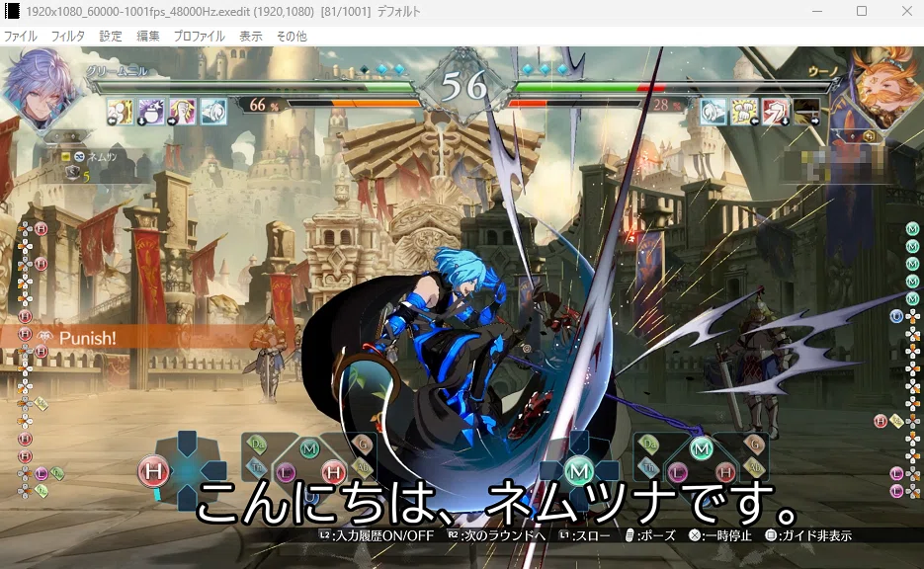Click the グリームニル name label
Image resolution: width=924 pixels, height=569 pixels.
(118, 71)
